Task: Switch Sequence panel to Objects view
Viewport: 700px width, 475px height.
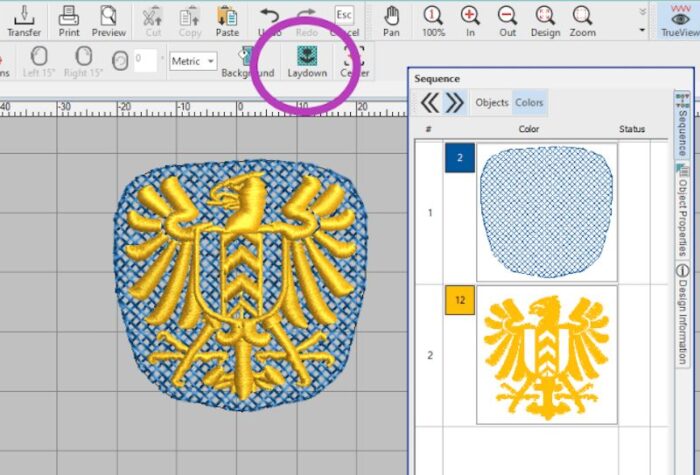Action: point(491,102)
